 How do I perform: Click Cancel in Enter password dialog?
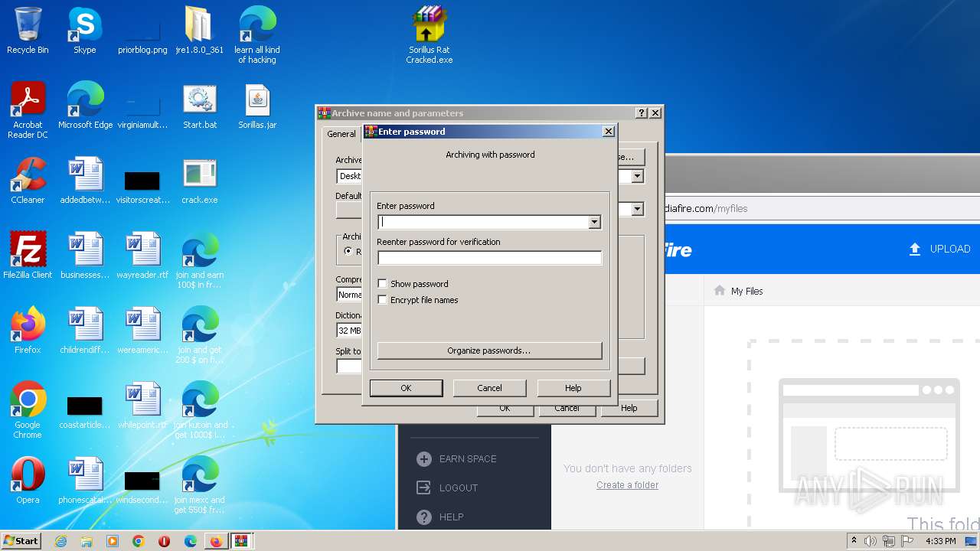[x=489, y=388]
